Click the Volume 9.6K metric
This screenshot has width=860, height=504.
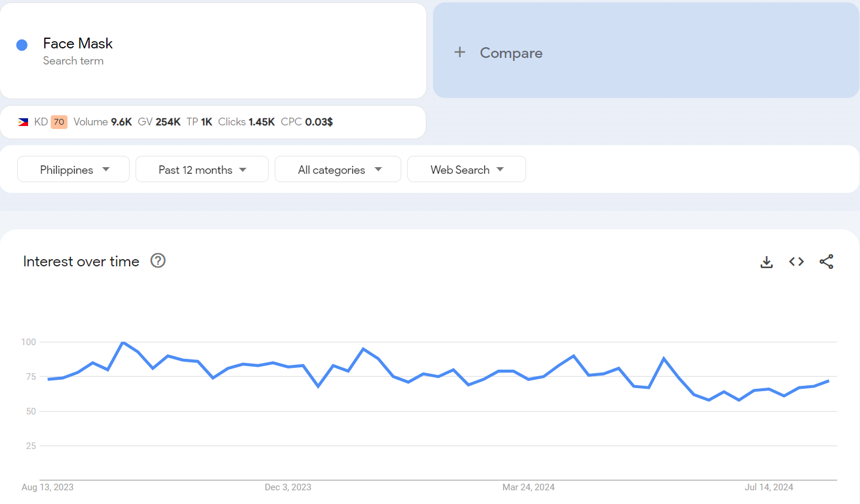tap(103, 122)
